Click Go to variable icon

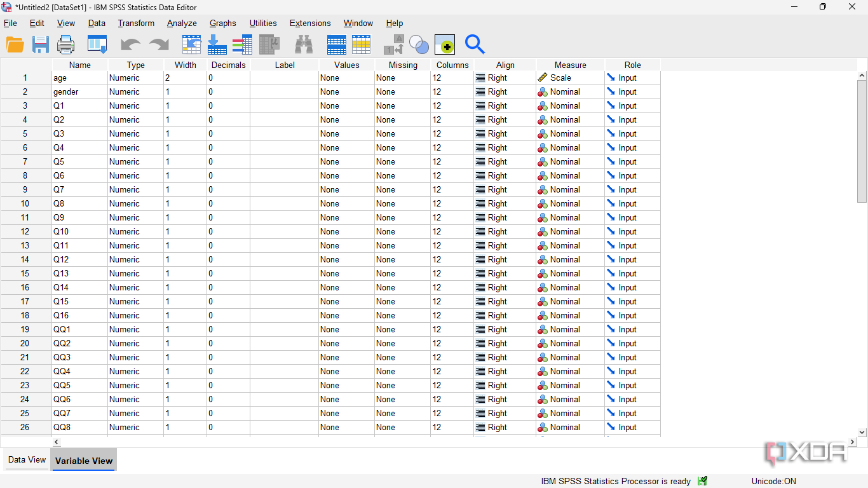click(x=217, y=44)
